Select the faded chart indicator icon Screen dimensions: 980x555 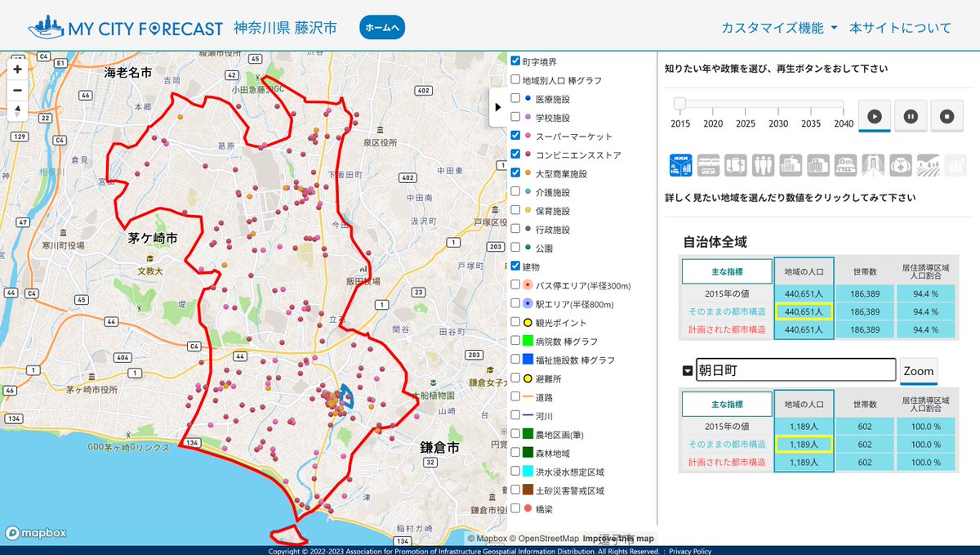click(x=955, y=165)
